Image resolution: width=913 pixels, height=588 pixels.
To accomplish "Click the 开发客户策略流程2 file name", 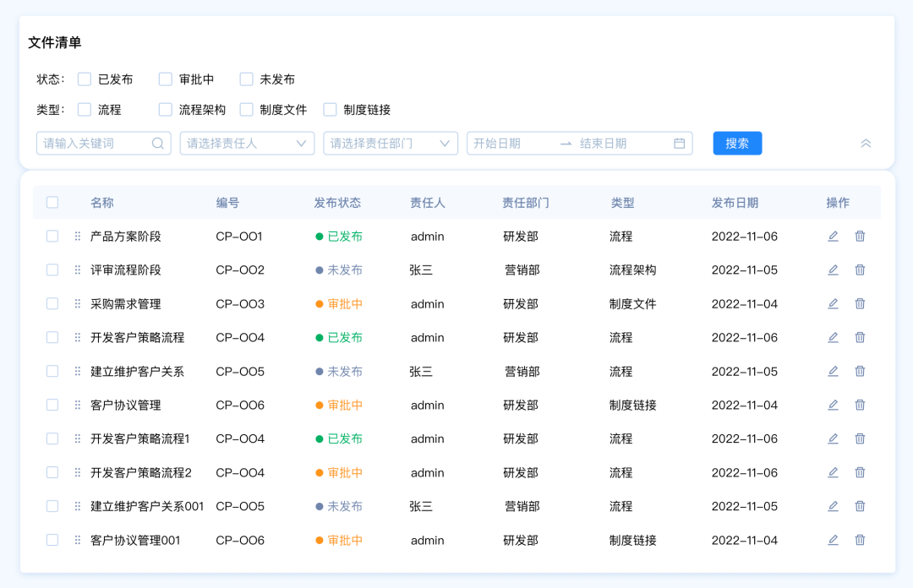I will [x=141, y=473].
